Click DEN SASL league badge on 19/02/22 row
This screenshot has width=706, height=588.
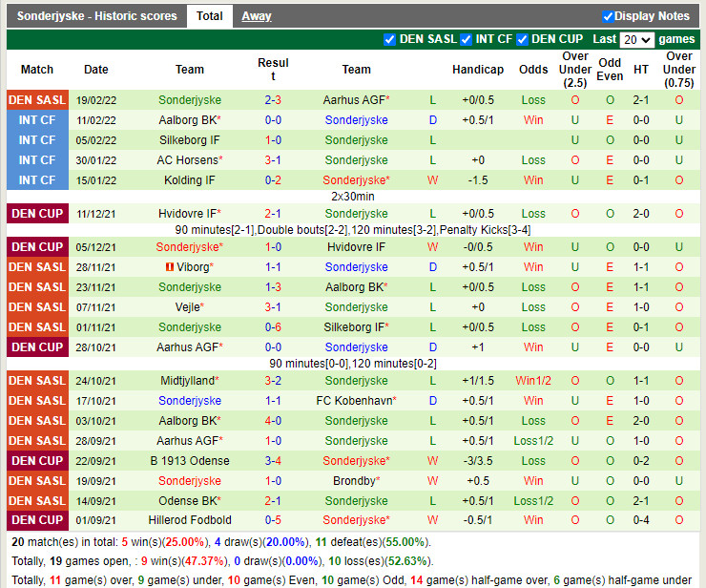coord(37,100)
